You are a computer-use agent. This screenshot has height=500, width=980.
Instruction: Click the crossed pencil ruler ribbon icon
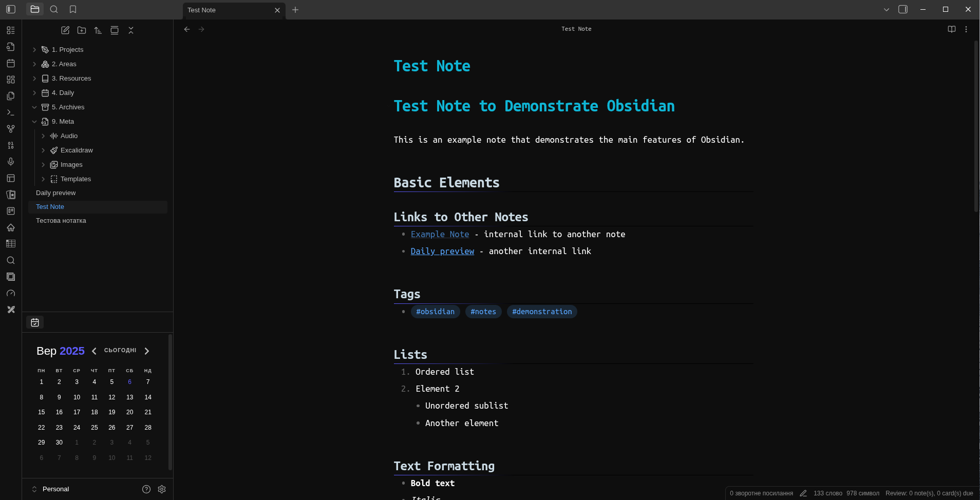click(11, 310)
